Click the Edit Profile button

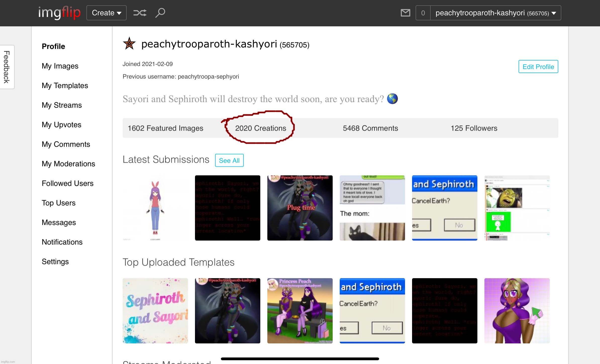(x=538, y=67)
